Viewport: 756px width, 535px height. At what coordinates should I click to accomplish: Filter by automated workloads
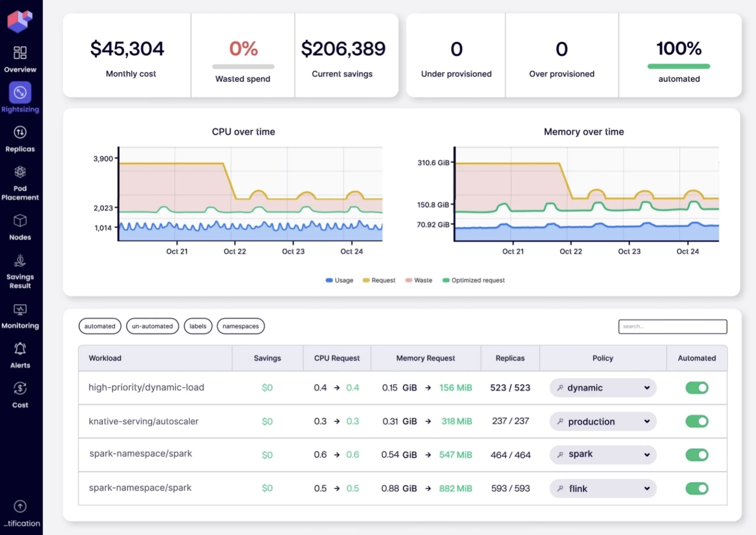pyautogui.click(x=100, y=326)
